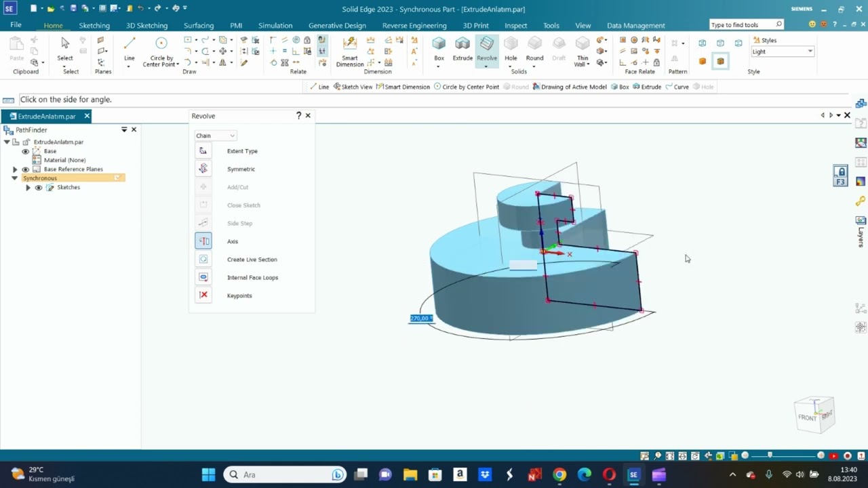Pick the Smart Dimension tool in the Dimension group
Viewport: 868px width, 488px height.
[350, 52]
